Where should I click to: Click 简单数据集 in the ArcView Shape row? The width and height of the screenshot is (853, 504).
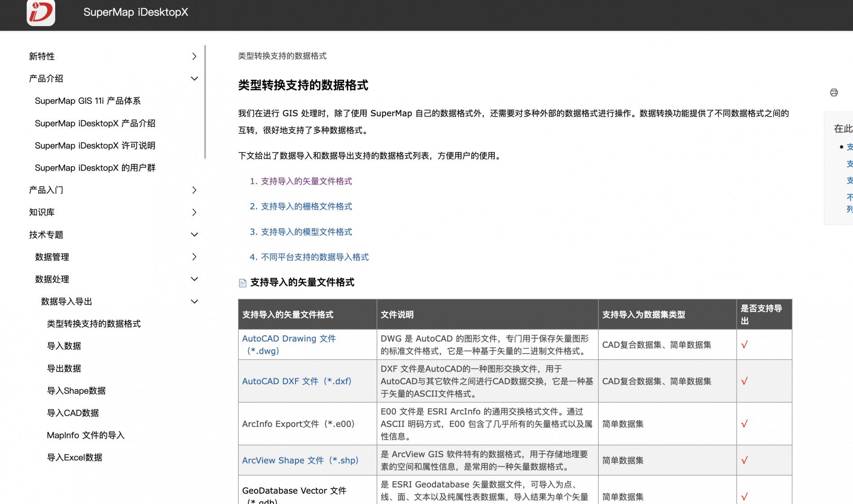click(x=623, y=460)
